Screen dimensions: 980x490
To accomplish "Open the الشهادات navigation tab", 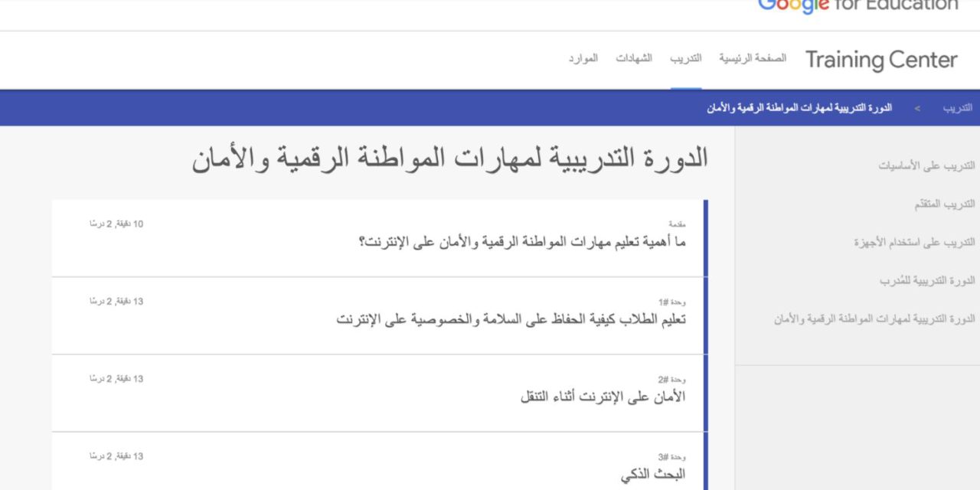I will pyautogui.click(x=634, y=58).
